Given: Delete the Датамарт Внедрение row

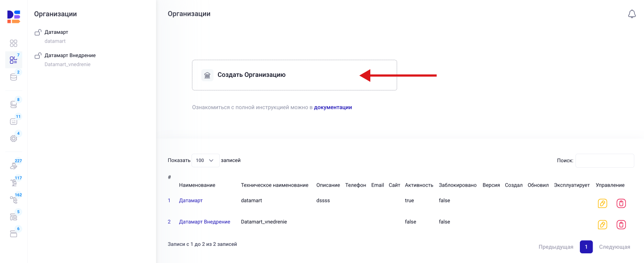Looking at the screenshot, I should 621,225.
